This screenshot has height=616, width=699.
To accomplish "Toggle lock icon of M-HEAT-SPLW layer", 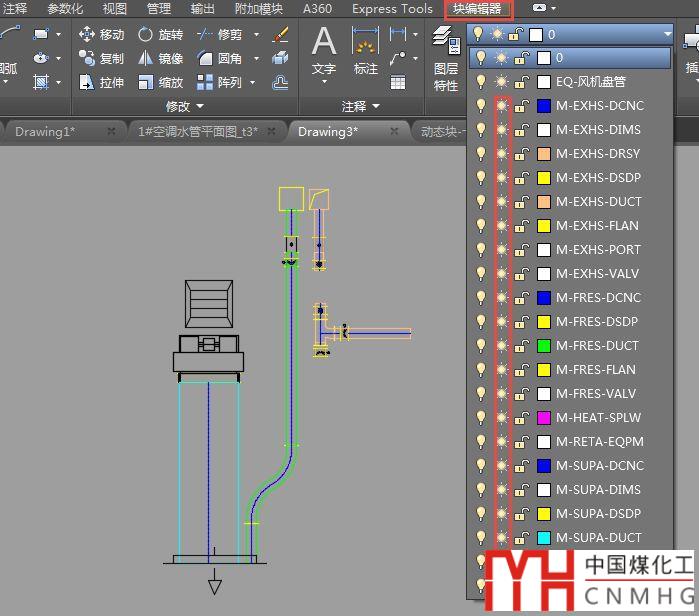I will [x=521, y=418].
